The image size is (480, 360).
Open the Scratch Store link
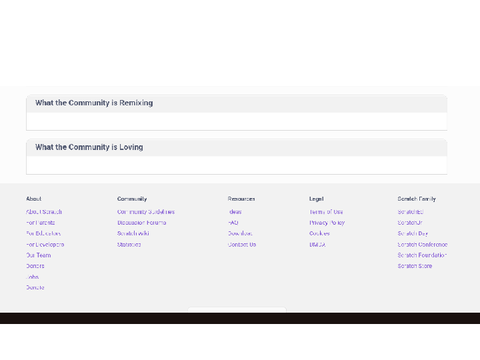point(415,266)
